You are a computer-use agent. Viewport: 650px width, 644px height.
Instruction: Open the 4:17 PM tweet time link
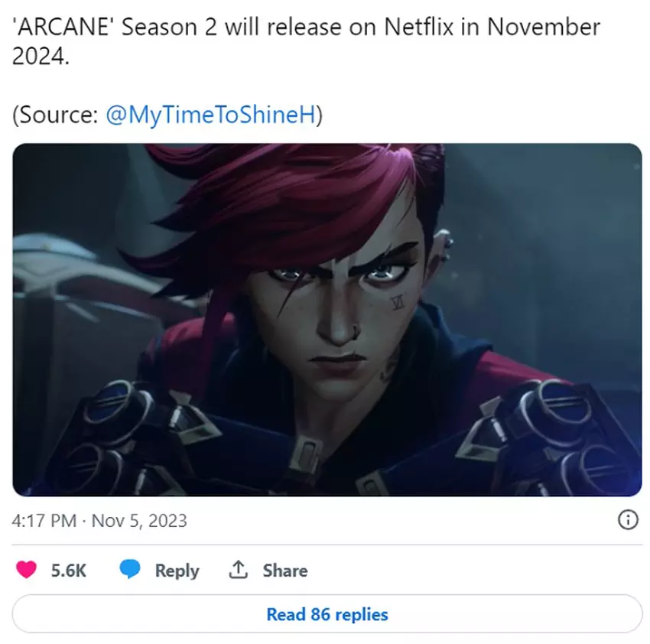[44, 520]
